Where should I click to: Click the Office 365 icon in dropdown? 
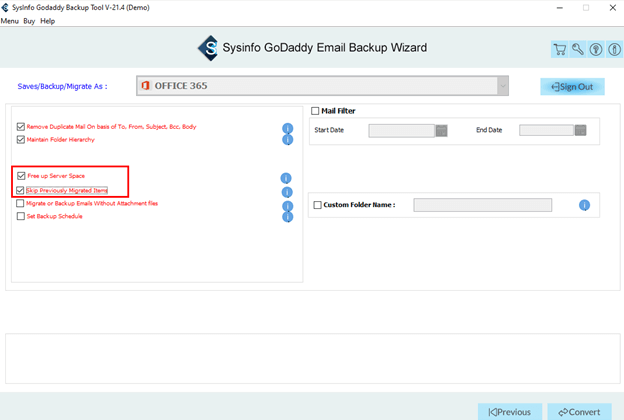coord(146,86)
